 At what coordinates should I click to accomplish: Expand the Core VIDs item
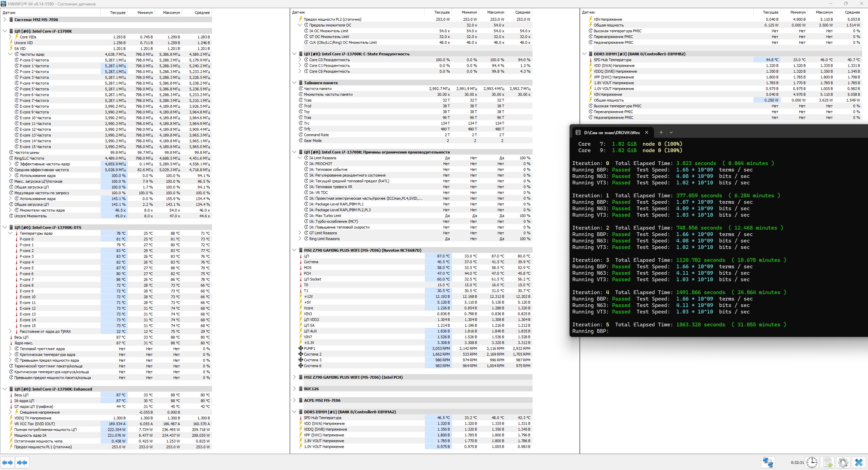[x=10, y=37]
